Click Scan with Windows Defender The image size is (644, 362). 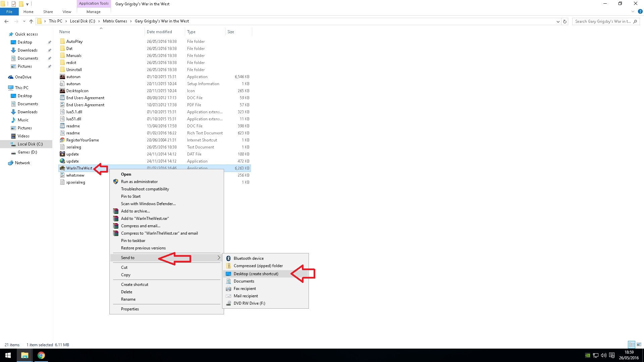click(148, 204)
